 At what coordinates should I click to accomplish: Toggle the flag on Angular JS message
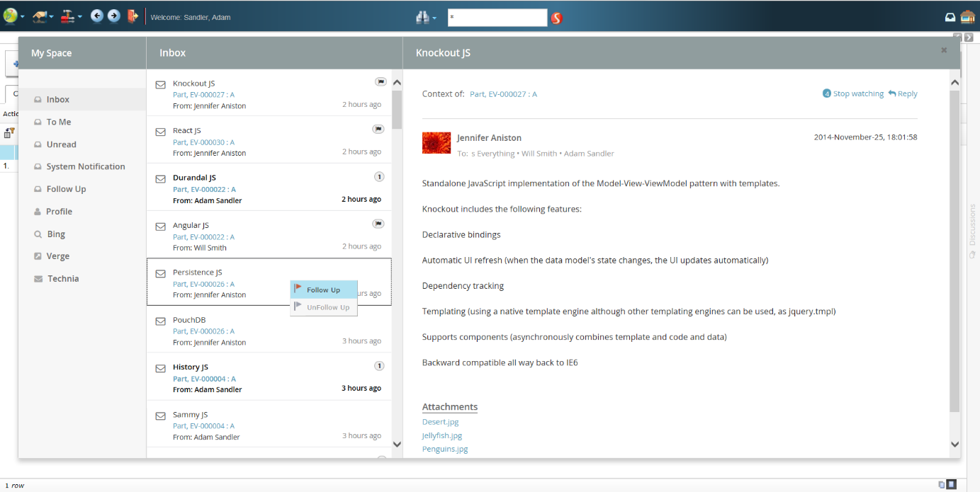[378, 224]
